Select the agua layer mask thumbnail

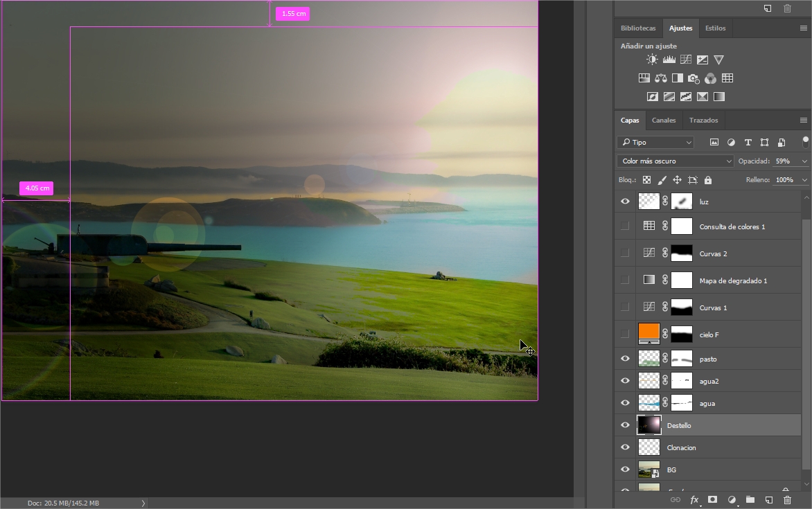point(682,403)
